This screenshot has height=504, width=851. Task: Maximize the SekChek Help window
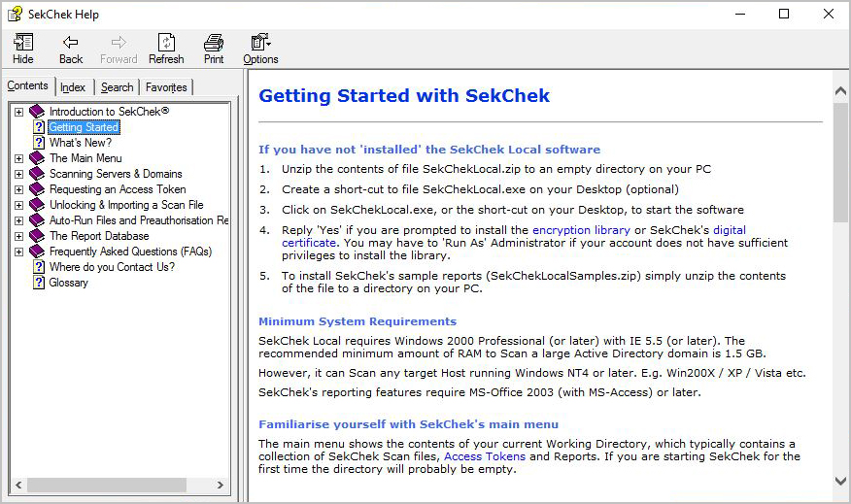click(784, 14)
